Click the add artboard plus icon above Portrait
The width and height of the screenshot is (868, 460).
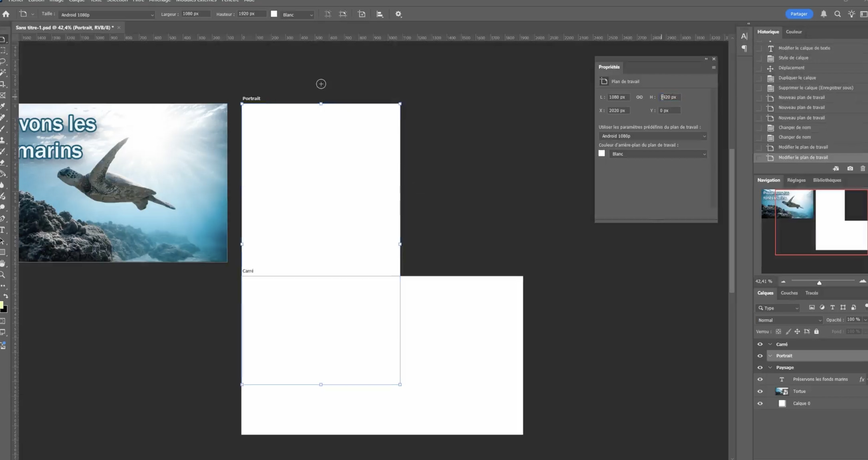coord(321,84)
